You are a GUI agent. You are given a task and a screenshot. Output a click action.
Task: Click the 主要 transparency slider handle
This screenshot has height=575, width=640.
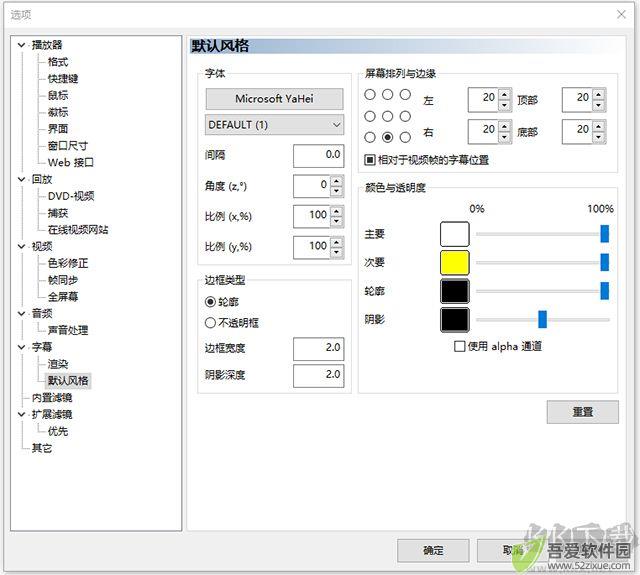click(x=604, y=234)
